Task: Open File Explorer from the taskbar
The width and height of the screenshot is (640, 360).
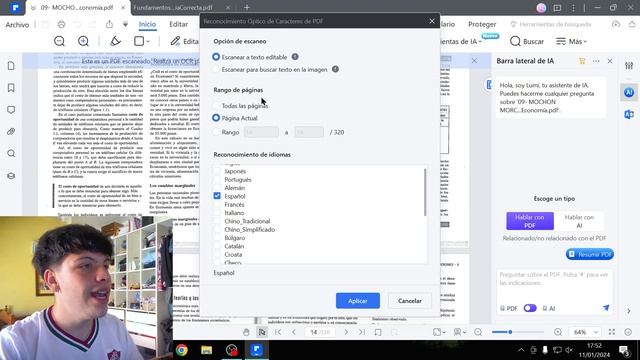Action: pos(207,350)
